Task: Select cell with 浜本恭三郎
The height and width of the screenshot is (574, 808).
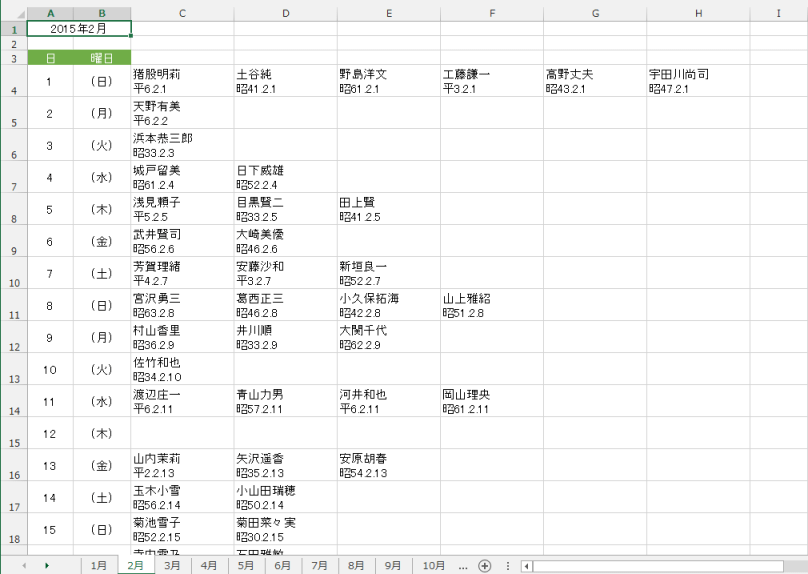Action: [x=182, y=145]
